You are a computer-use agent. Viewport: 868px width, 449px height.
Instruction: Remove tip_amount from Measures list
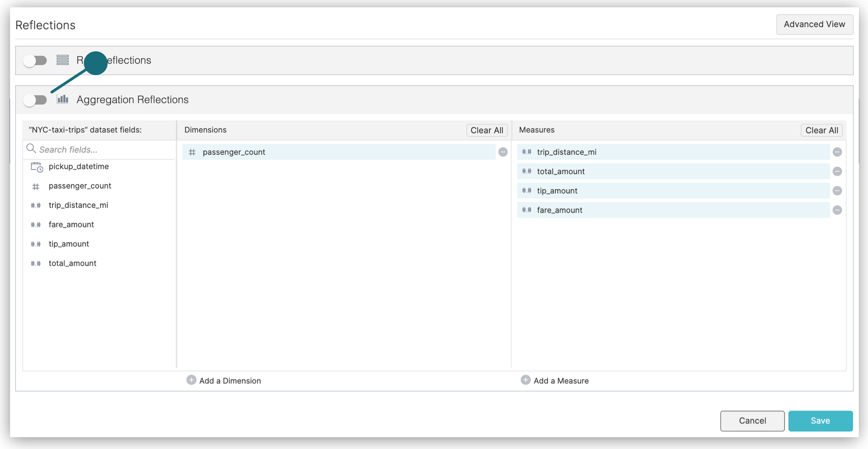[x=837, y=191]
